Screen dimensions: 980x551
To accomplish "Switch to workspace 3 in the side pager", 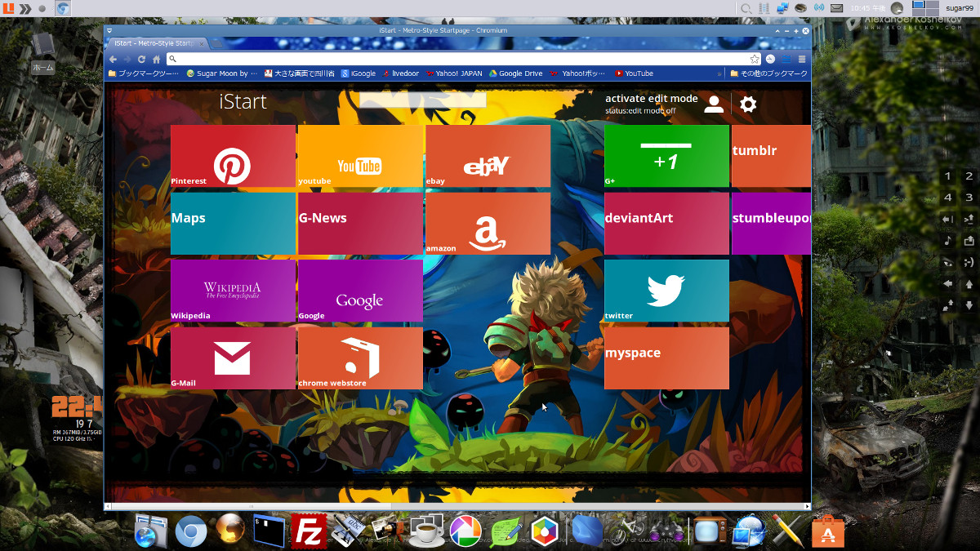I will (969, 198).
